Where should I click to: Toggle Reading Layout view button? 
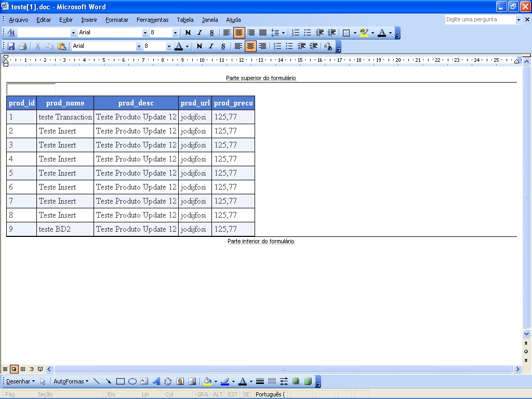coord(41,369)
